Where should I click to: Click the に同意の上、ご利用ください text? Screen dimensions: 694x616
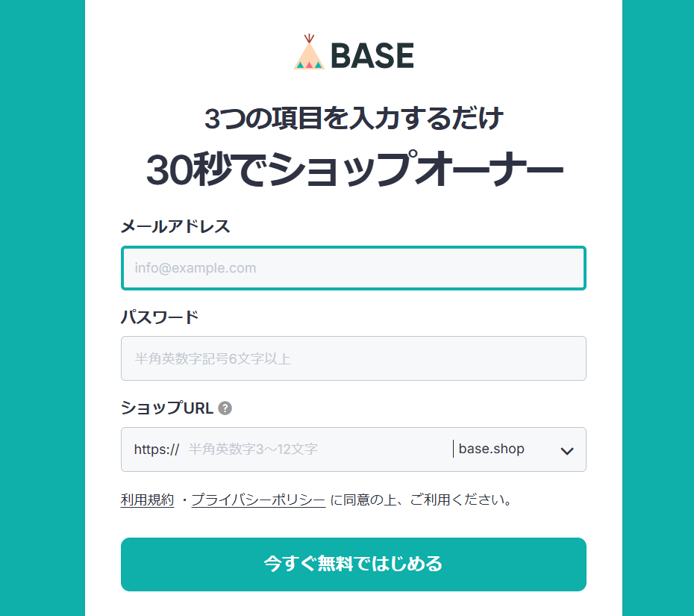[422, 500]
